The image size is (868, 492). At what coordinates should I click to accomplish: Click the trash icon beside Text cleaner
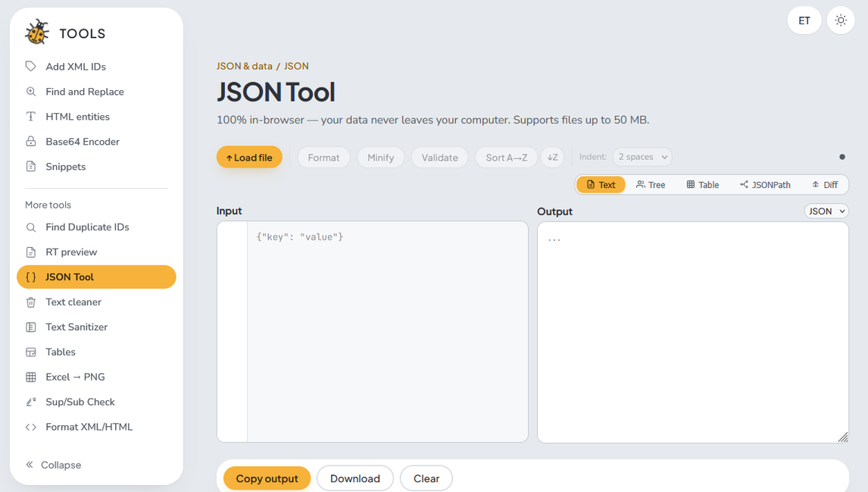click(31, 302)
